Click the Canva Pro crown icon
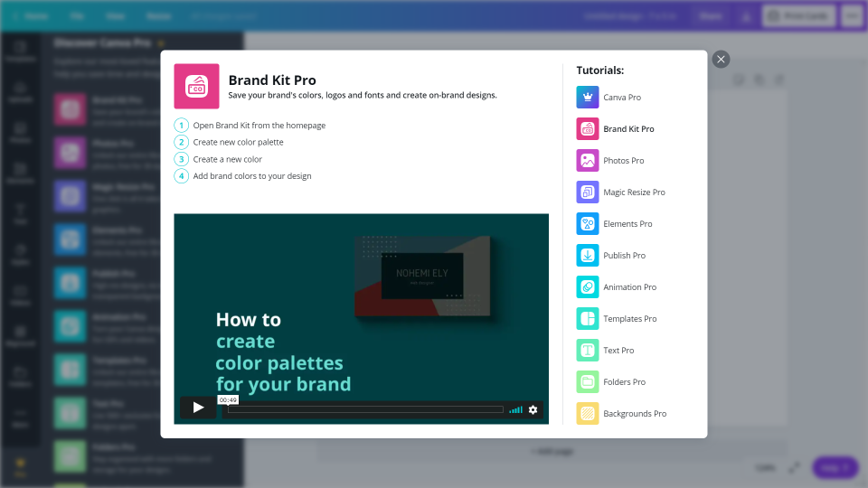Screen dimensions: 868x488 coord(588,98)
